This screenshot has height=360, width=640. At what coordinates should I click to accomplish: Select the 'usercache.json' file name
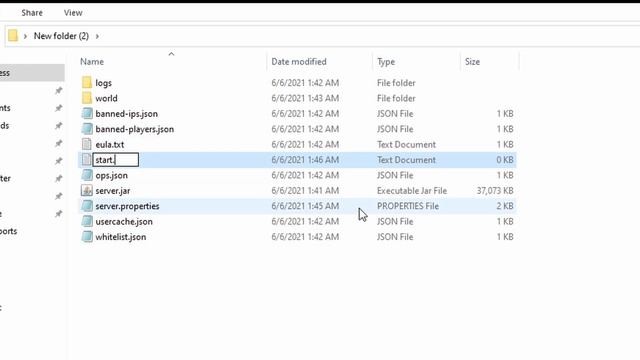[x=124, y=222]
